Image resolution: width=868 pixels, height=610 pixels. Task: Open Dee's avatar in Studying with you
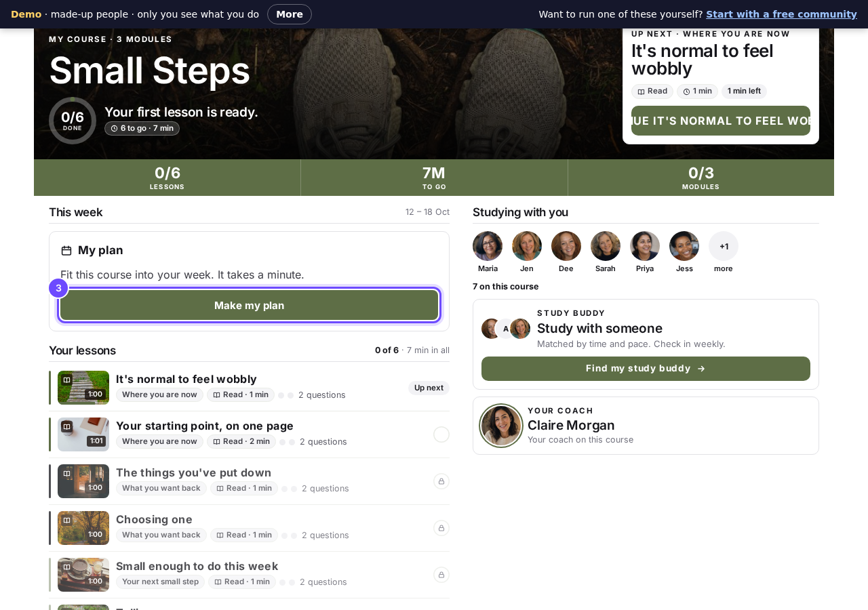click(x=566, y=246)
